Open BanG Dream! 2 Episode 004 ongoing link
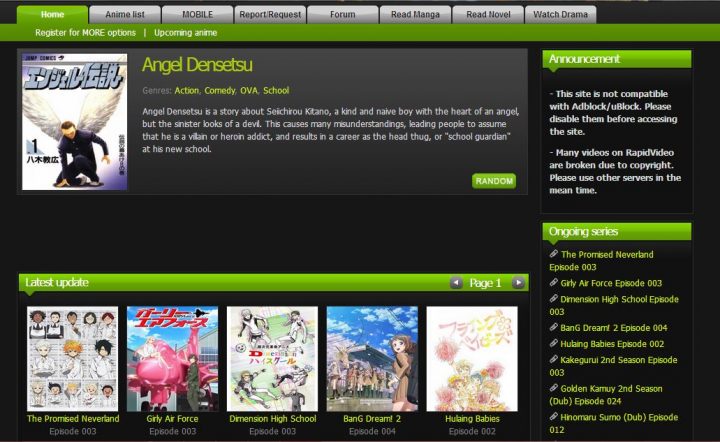 pos(614,328)
